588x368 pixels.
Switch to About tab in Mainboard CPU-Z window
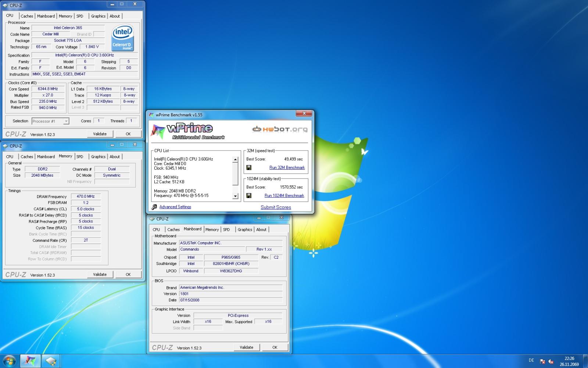(261, 230)
